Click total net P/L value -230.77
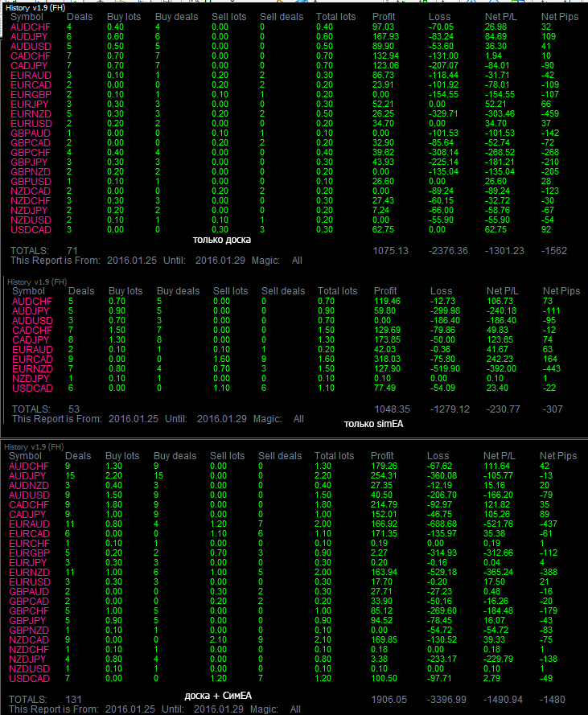This screenshot has width=588, height=715. point(504,409)
